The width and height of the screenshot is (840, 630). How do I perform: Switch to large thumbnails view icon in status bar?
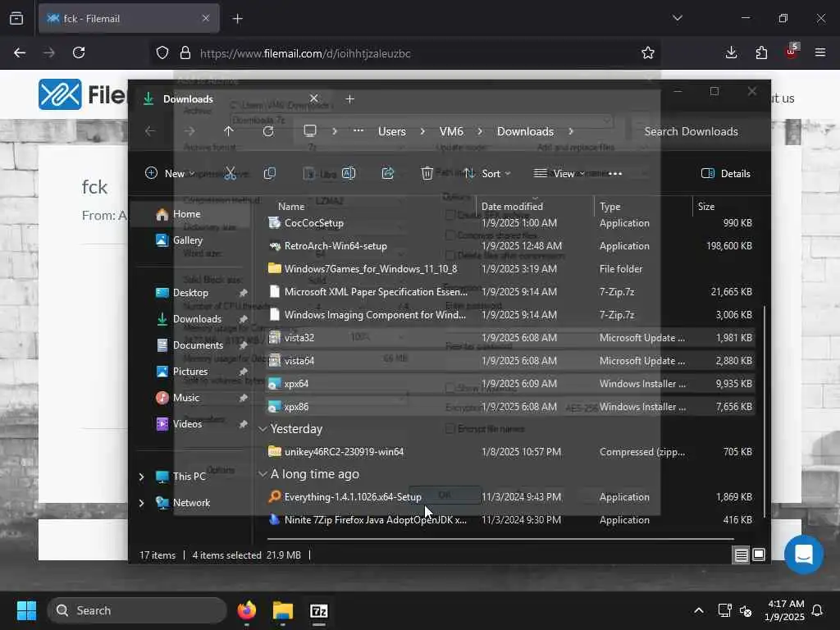pyautogui.click(x=759, y=555)
